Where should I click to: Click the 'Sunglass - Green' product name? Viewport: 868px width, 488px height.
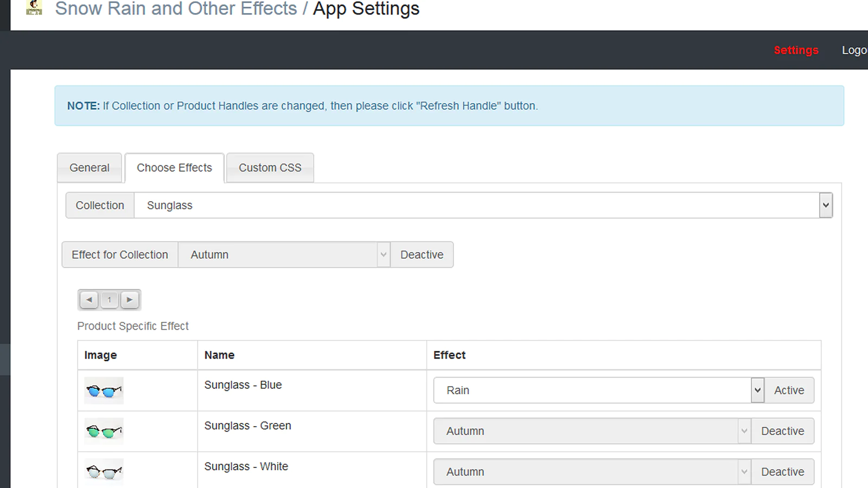click(247, 426)
